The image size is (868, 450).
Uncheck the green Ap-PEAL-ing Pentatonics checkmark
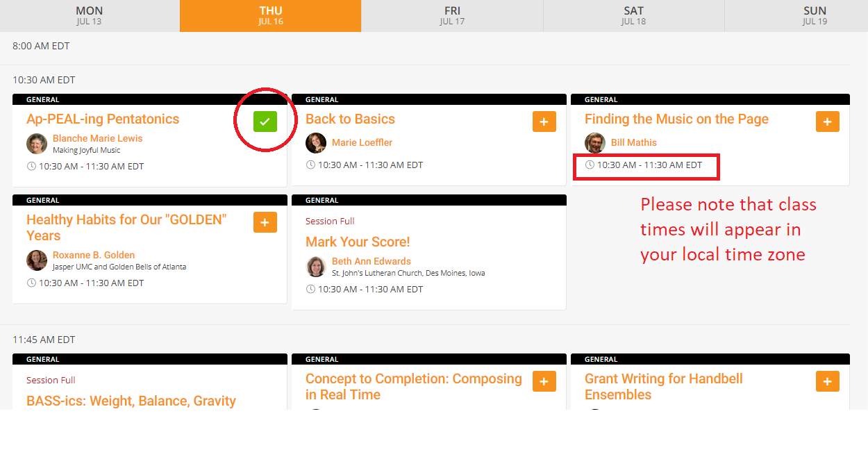tap(265, 122)
